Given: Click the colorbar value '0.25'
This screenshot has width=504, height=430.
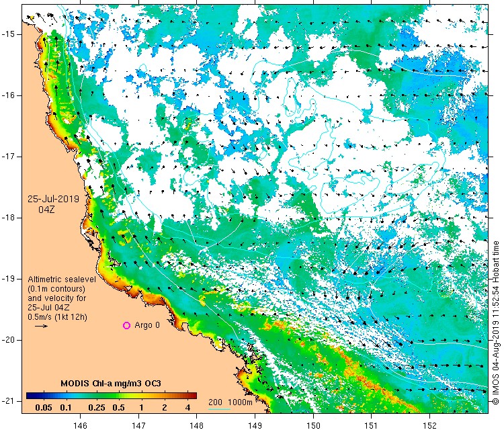Looking at the screenshot, I should [97, 408].
